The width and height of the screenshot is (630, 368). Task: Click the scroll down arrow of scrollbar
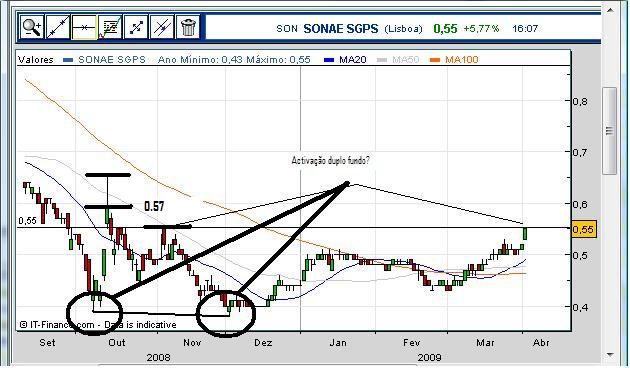(x=610, y=355)
